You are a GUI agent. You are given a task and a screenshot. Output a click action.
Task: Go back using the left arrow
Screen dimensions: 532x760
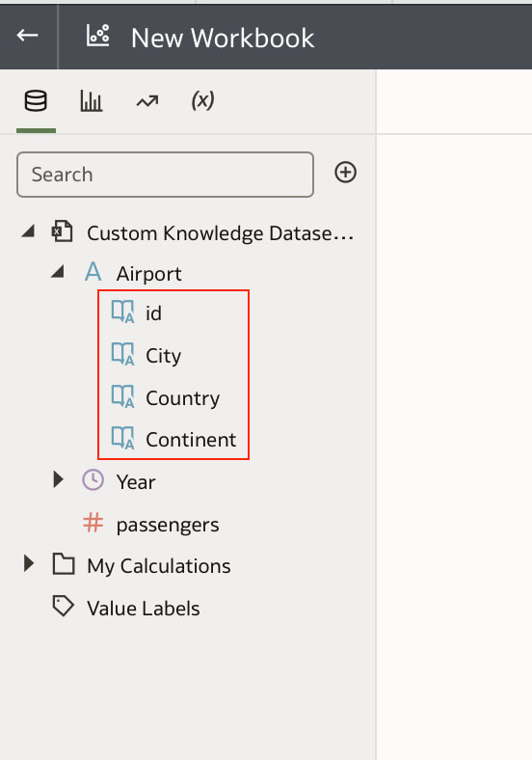pos(27,36)
